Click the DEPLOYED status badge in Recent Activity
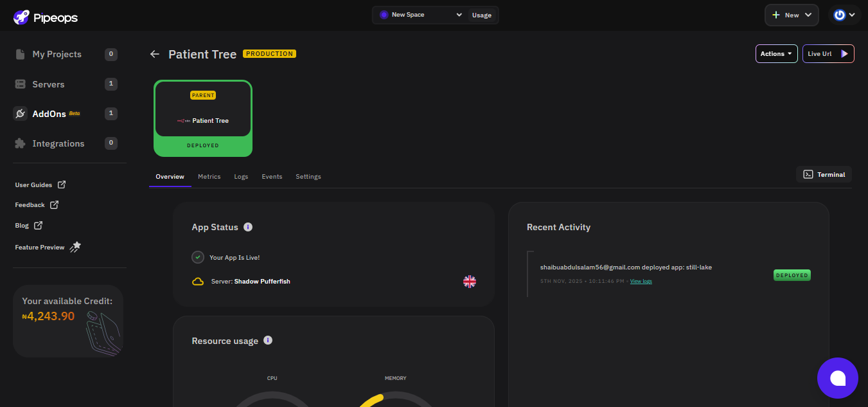Image resolution: width=868 pixels, height=407 pixels. [x=792, y=275]
